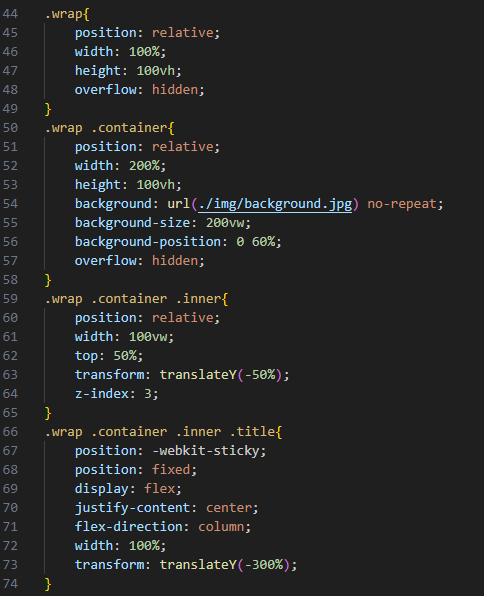
Task: Click the 'no-repeat' value on line 54
Action: (x=402, y=204)
